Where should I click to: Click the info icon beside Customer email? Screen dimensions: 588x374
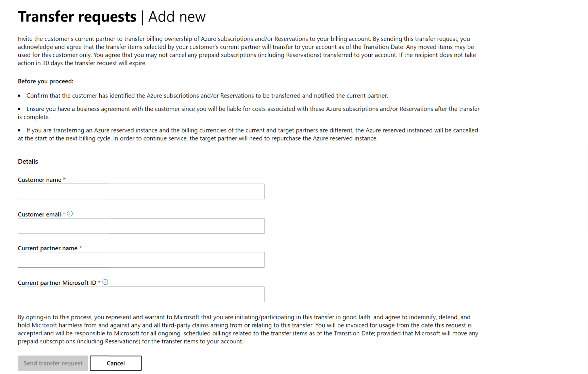click(70, 214)
